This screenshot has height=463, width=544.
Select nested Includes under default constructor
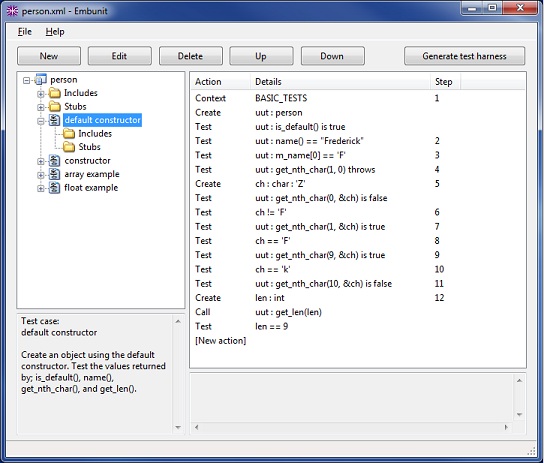[95, 134]
